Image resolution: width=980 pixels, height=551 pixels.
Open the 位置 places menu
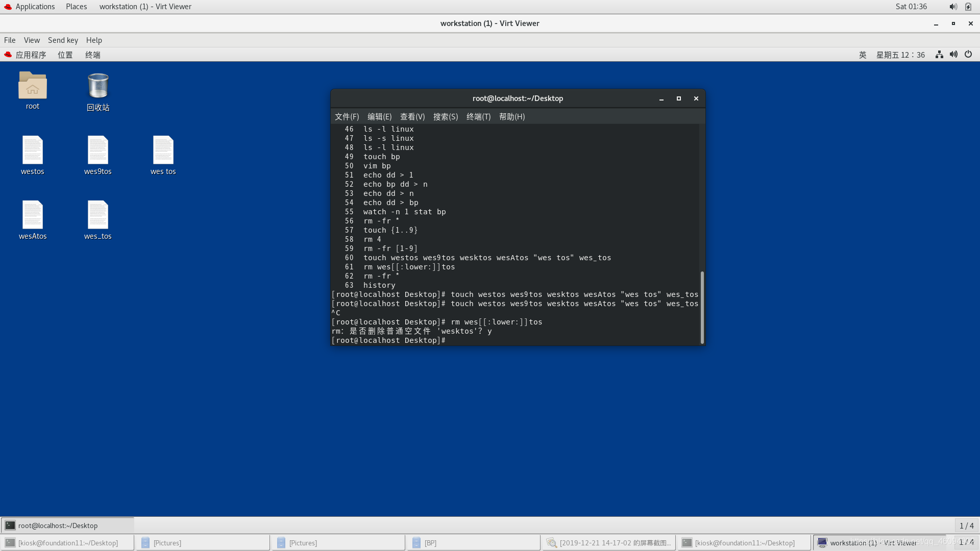click(65, 55)
